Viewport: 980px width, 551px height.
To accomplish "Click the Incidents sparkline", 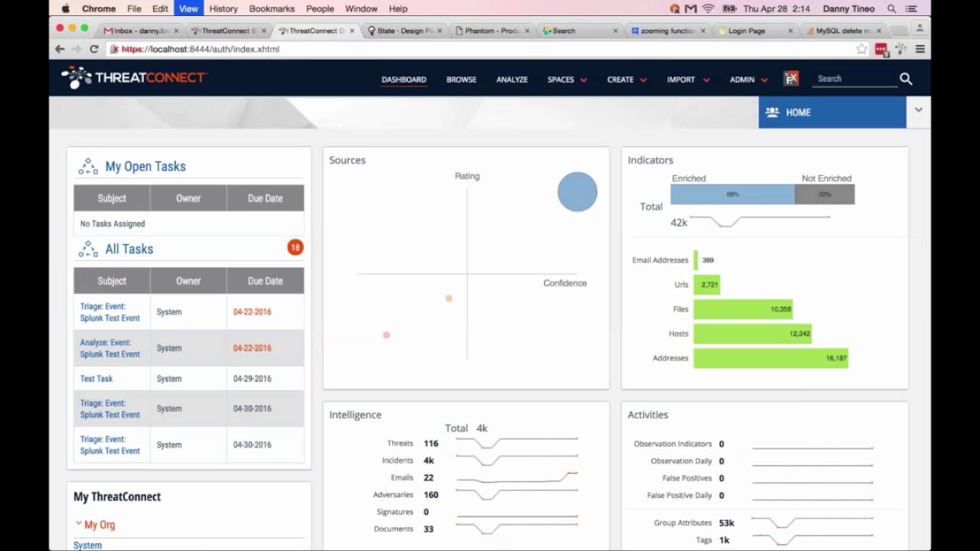I will (517, 459).
